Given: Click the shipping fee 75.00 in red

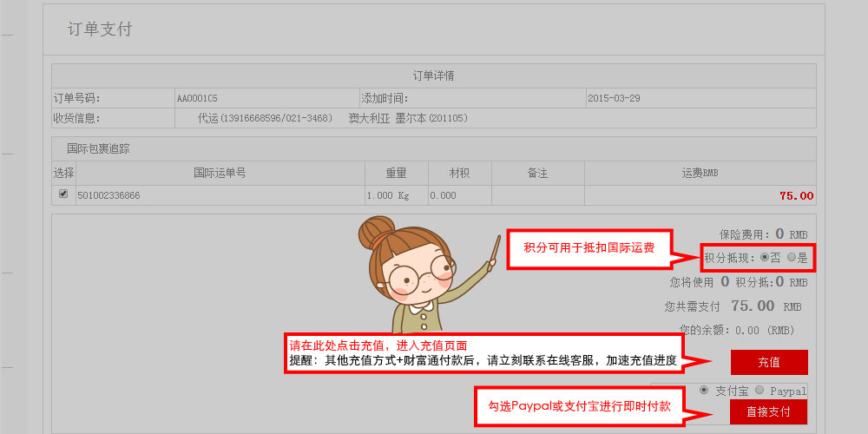Looking at the screenshot, I should pos(797,195).
